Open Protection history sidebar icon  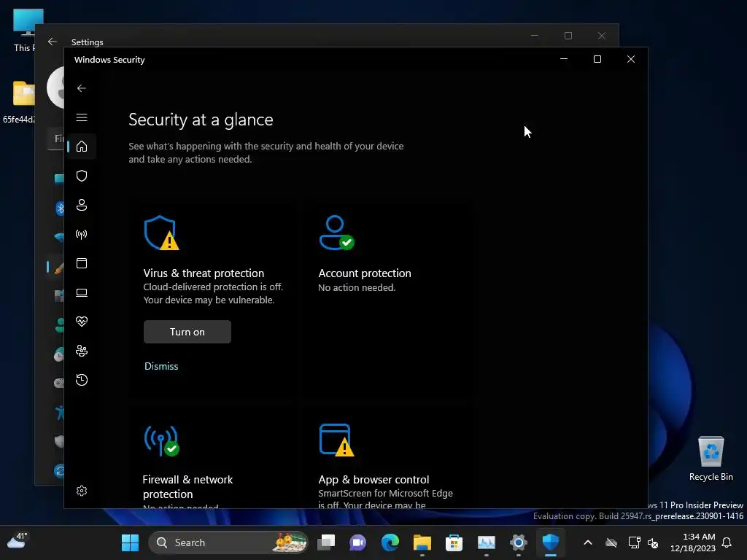(x=82, y=380)
